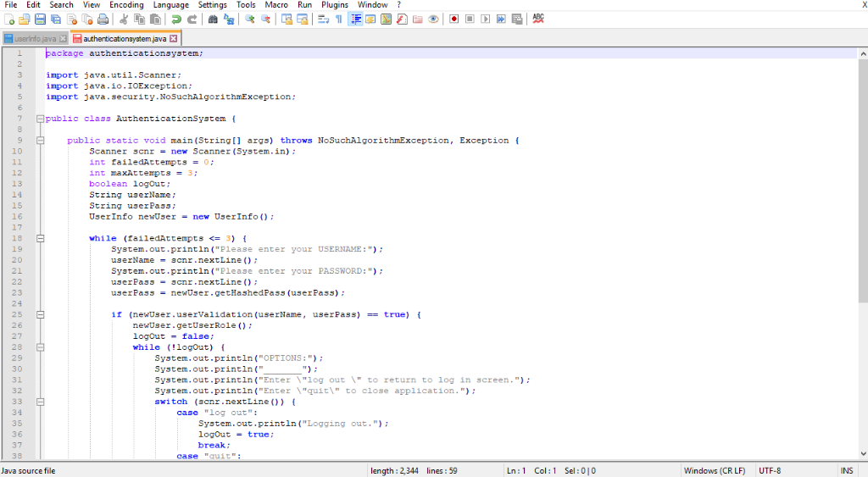868x477 pixels.
Task: Open Replace with the Replace icon
Action: (229, 19)
